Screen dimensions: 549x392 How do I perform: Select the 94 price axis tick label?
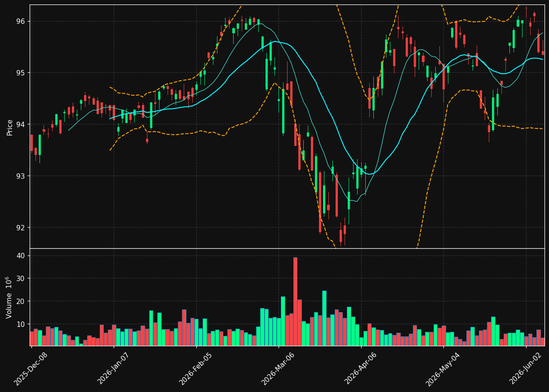tap(22, 124)
